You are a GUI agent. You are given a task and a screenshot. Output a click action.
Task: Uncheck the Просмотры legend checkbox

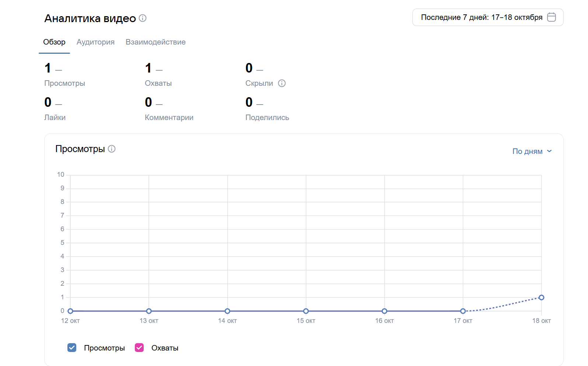point(72,348)
